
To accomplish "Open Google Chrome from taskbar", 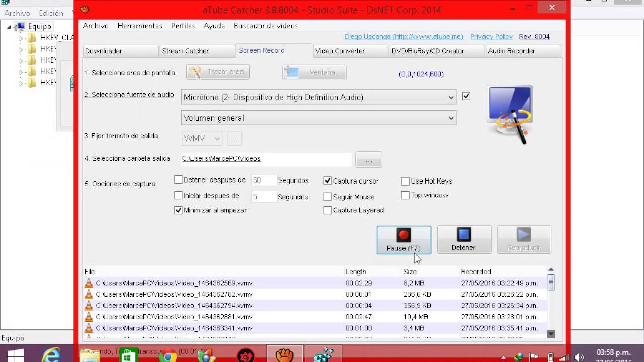I will pos(169,355).
